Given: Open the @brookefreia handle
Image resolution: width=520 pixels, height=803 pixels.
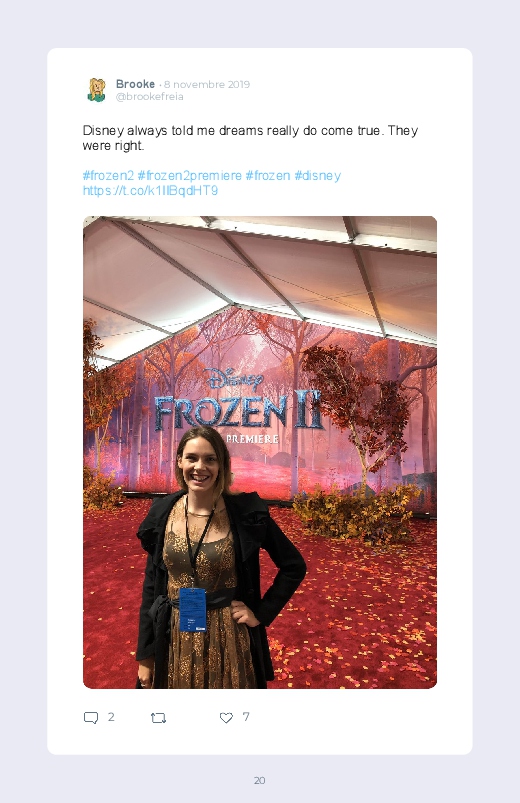Looking at the screenshot, I should [x=149, y=96].
